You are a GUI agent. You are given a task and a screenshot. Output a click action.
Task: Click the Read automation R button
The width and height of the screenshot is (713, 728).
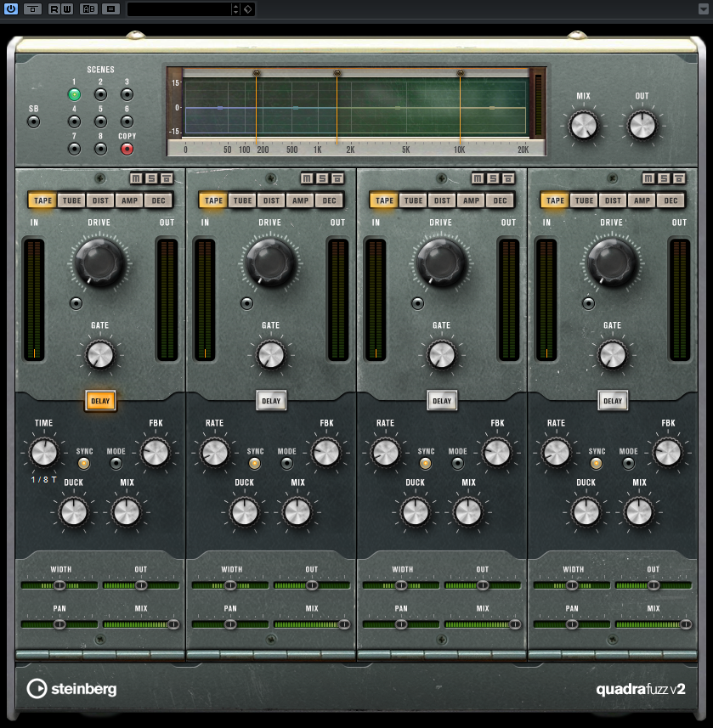tap(54, 8)
